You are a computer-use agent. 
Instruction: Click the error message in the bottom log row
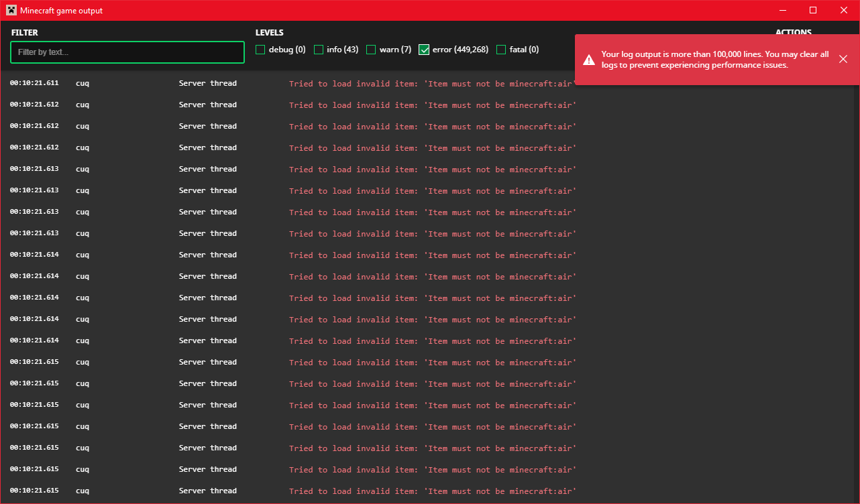(x=433, y=491)
